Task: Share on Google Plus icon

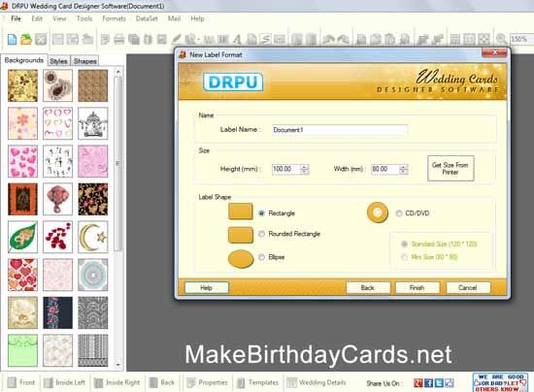Action: coord(418,383)
